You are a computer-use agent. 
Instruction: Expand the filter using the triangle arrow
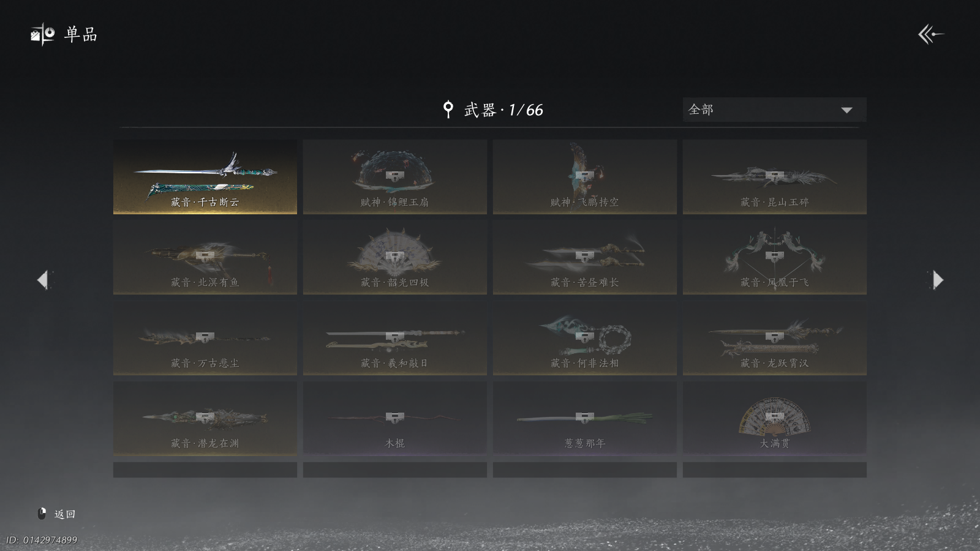(x=847, y=110)
